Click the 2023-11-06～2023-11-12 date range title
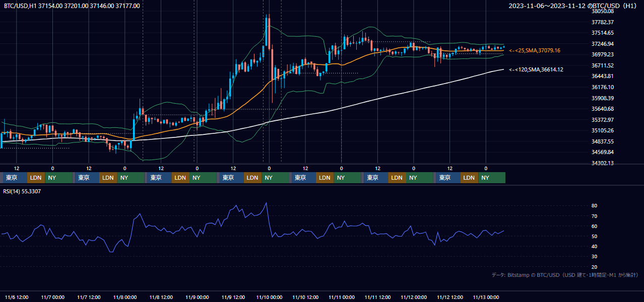The width and height of the screenshot is (644, 302). pyautogui.click(x=573, y=6)
